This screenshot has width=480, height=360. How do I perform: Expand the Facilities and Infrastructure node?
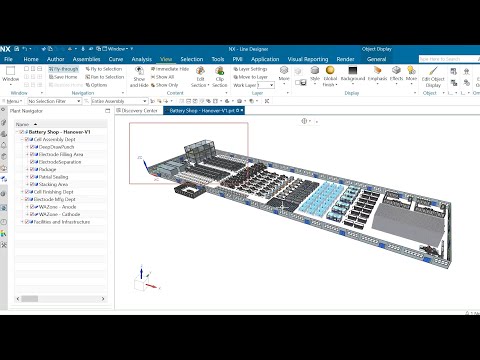click(22, 222)
